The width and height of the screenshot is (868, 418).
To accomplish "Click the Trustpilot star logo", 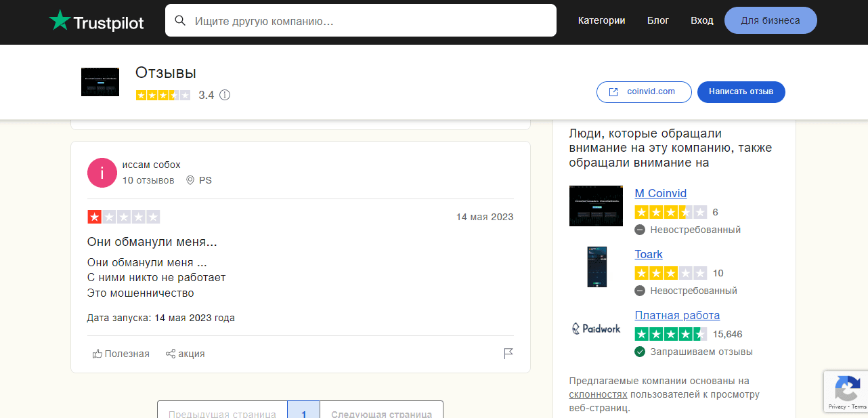I will [x=60, y=21].
